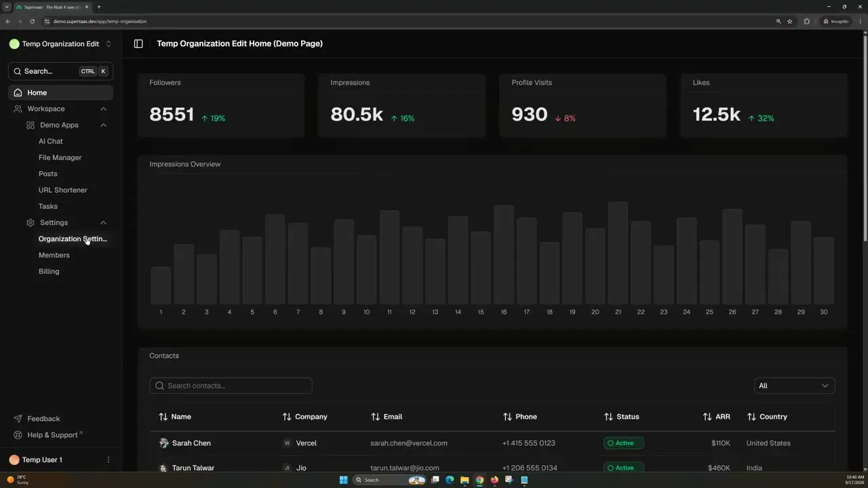Sort contacts by the ARR column icon
Image resolution: width=868 pixels, height=488 pixels.
click(x=707, y=417)
